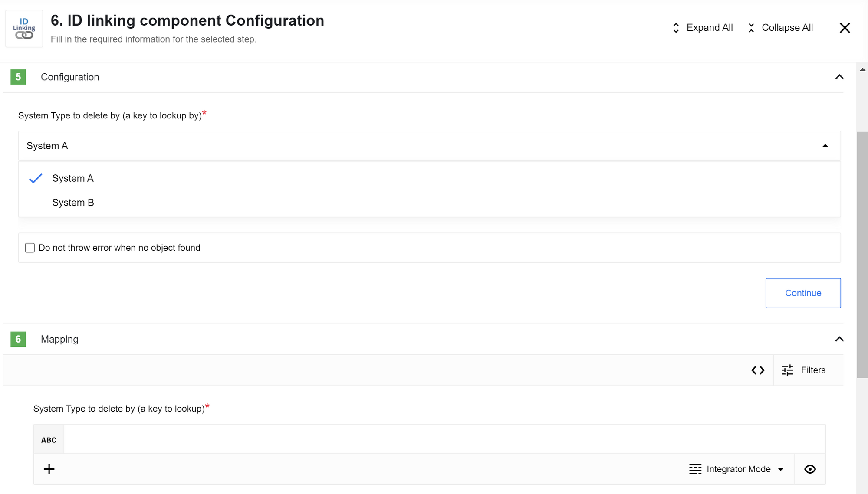Click the ABC type indicator in Mapping
The image size is (868, 494).
[x=49, y=439]
